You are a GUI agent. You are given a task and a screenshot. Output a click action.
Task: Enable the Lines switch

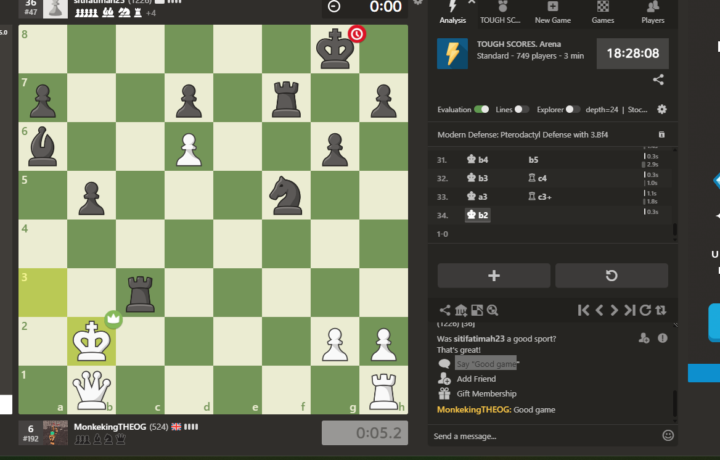(x=521, y=109)
